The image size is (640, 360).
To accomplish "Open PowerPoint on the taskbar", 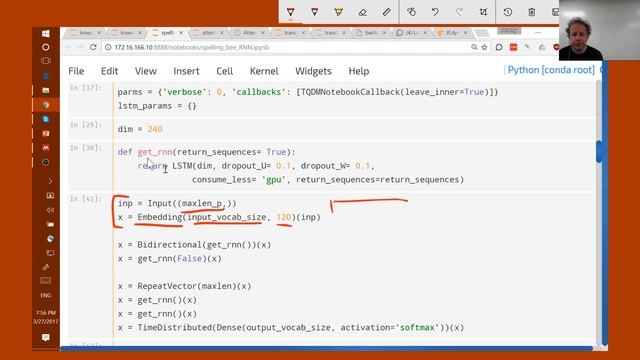I will click(46, 133).
